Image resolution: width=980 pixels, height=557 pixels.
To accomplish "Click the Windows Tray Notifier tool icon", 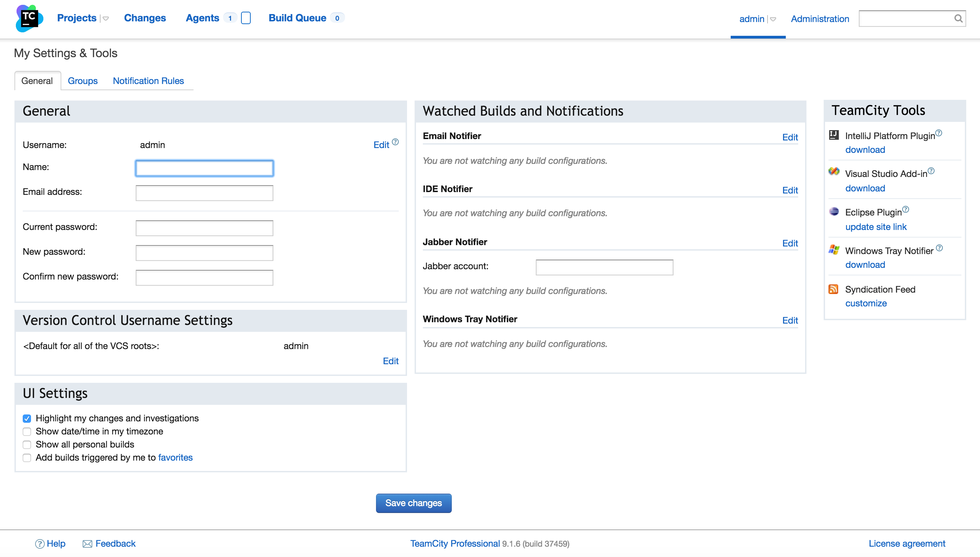I will point(834,250).
